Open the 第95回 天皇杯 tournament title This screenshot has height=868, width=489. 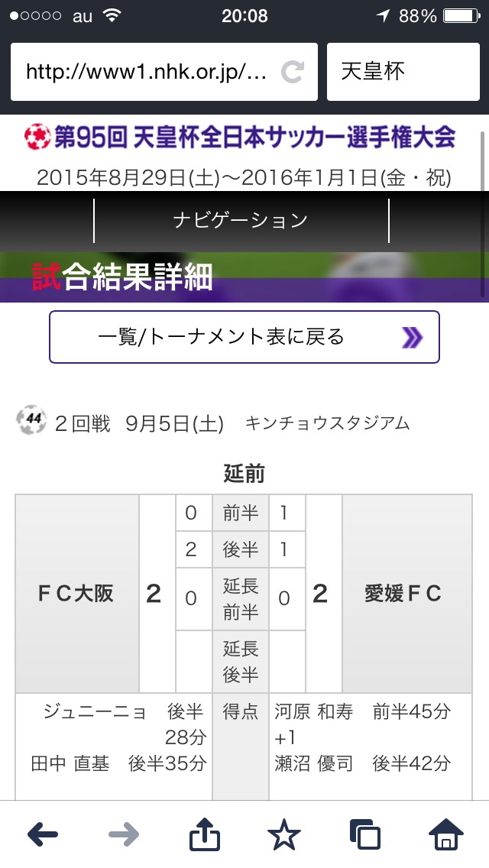click(x=255, y=138)
